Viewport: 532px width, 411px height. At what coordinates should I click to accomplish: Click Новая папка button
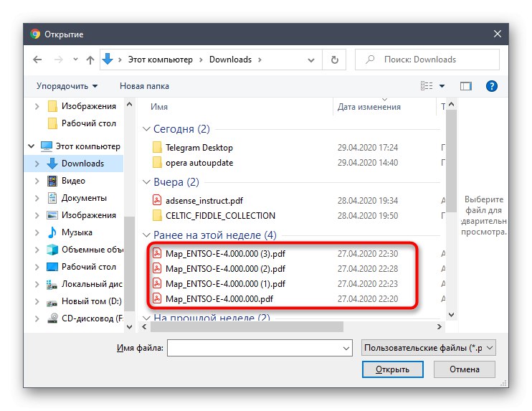click(x=144, y=86)
